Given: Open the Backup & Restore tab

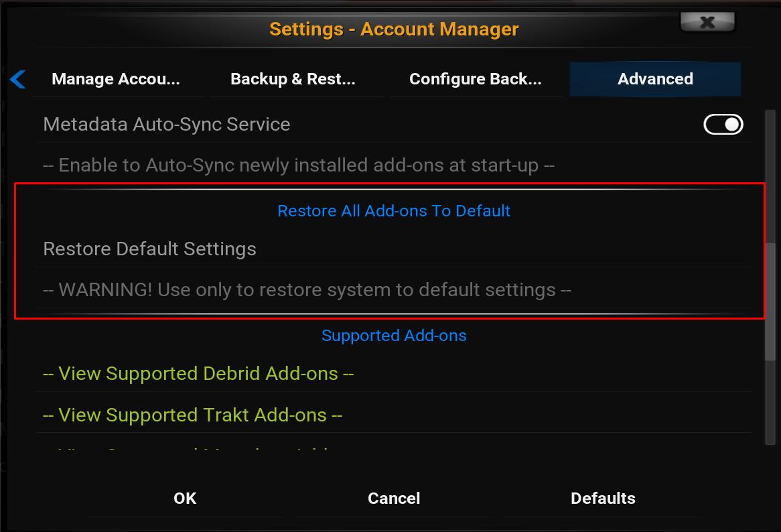Looking at the screenshot, I should point(293,79).
